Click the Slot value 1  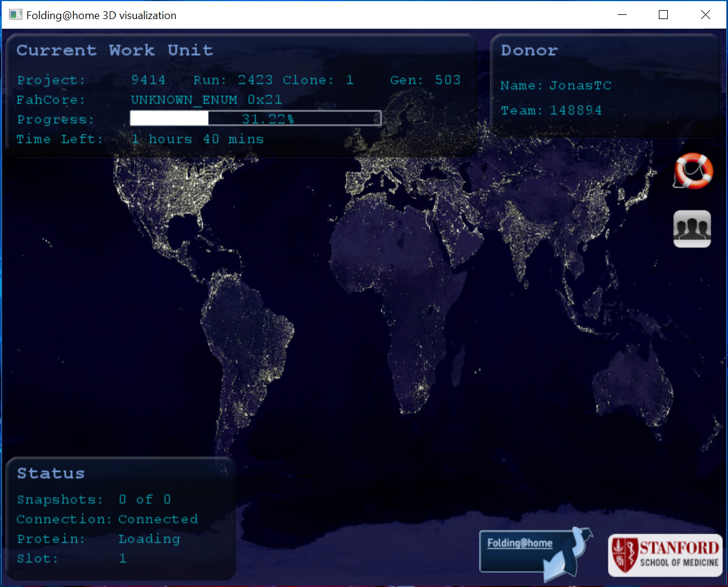click(123, 558)
